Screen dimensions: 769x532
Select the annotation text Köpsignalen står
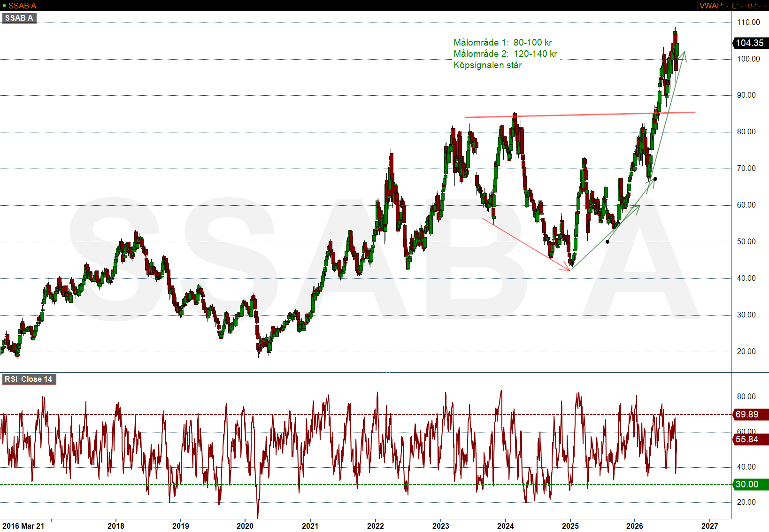coord(487,65)
